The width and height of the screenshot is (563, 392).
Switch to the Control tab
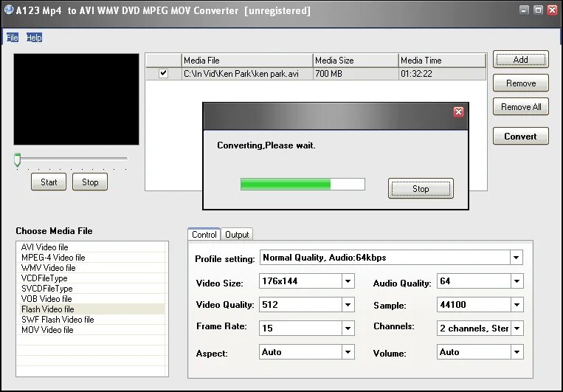pos(204,234)
